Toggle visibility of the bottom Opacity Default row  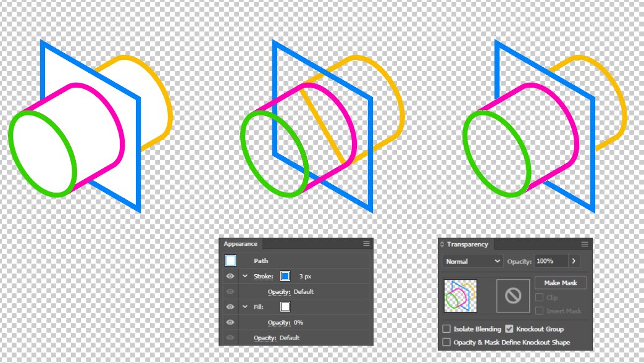[230, 338]
